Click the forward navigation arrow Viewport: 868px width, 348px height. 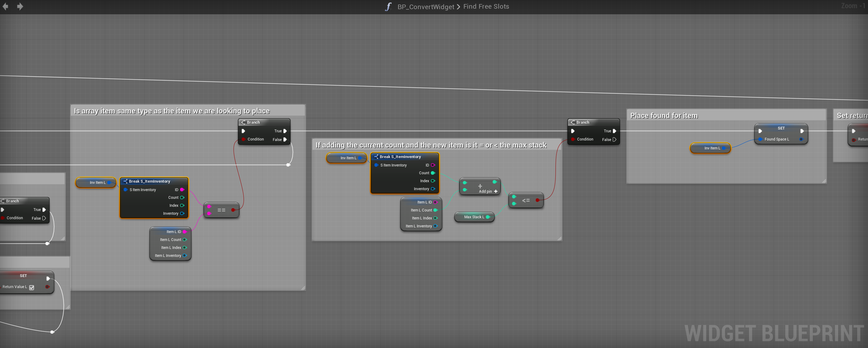click(20, 6)
